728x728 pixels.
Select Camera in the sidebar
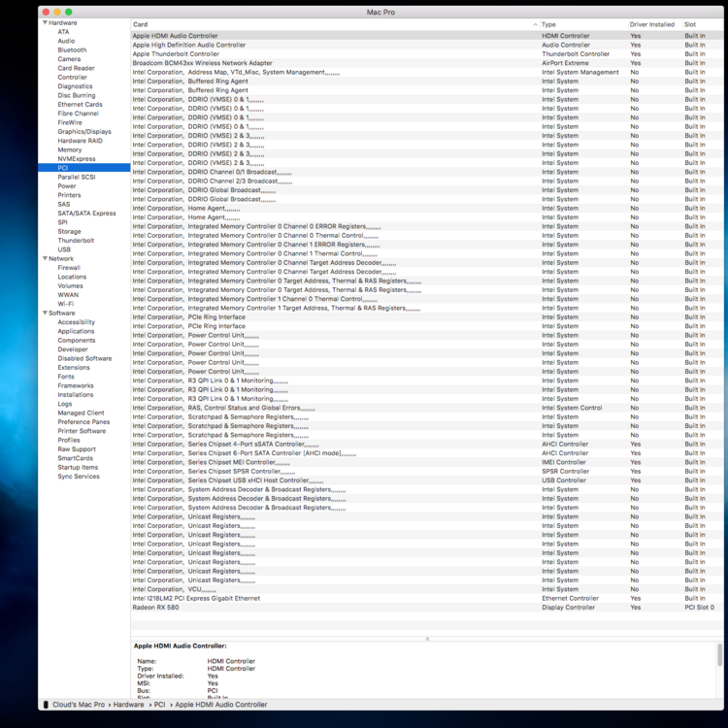tap(69, 59)
